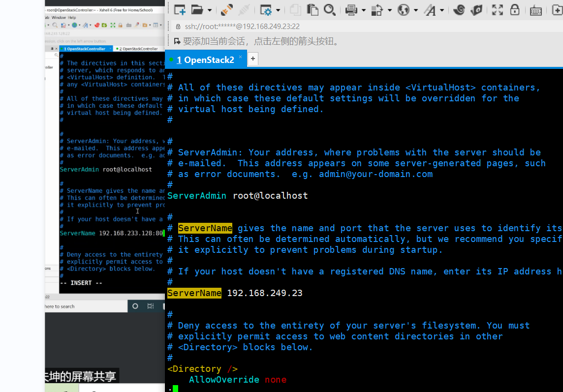Open session properties gear icon
Viewport: 563px width, 392px height.
(x=266, y=10)
